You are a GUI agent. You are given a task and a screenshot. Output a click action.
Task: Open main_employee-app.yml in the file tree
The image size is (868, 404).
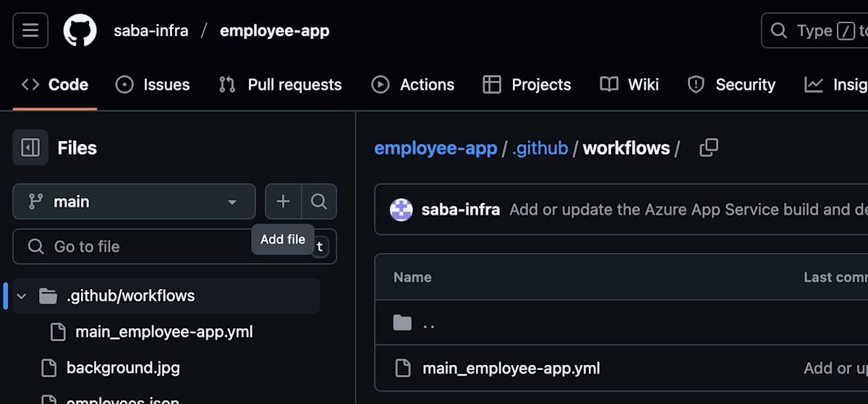(164, 332)
